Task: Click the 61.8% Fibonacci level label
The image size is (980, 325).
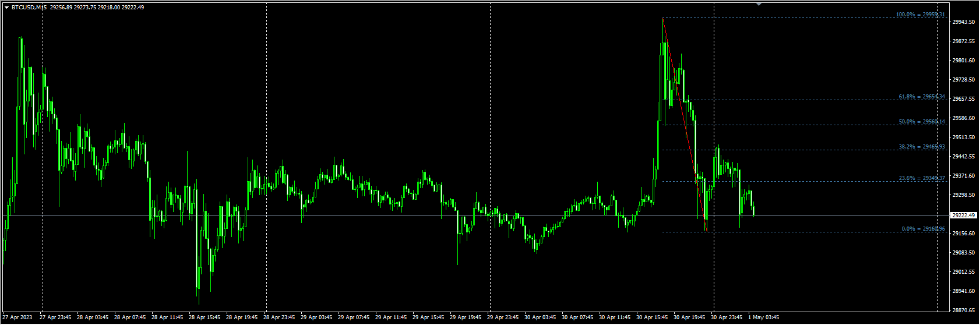Action: click(x=922, y=97)
